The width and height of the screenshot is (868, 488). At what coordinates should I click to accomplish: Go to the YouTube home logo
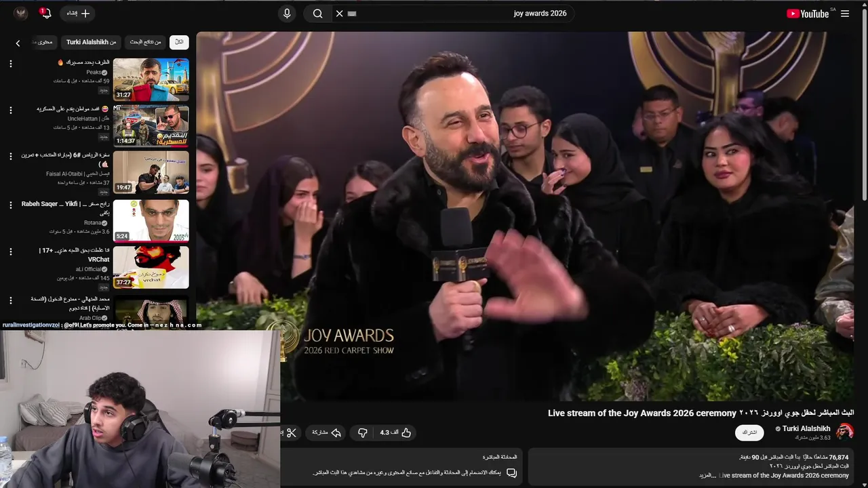(x=808, y=14)
